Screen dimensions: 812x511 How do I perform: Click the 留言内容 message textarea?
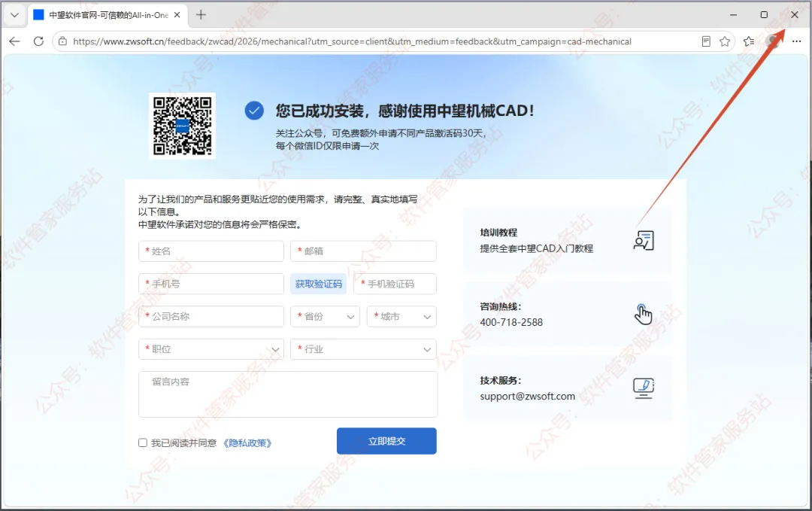click(288, 394)
